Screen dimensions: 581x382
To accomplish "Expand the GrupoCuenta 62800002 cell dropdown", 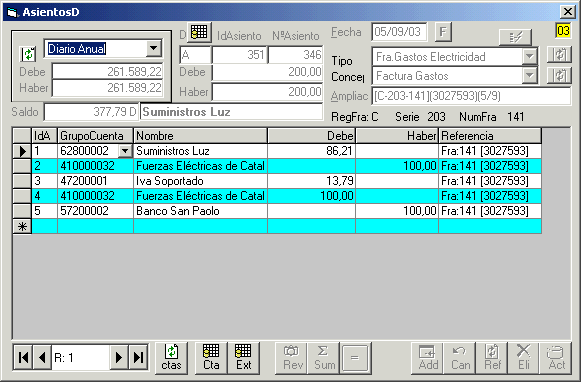I will [125, 151].
